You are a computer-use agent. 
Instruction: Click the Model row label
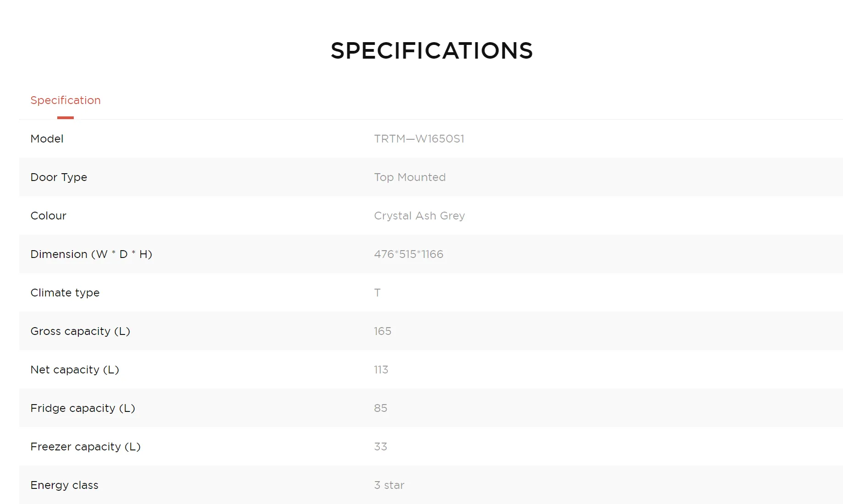click(47, 139)
